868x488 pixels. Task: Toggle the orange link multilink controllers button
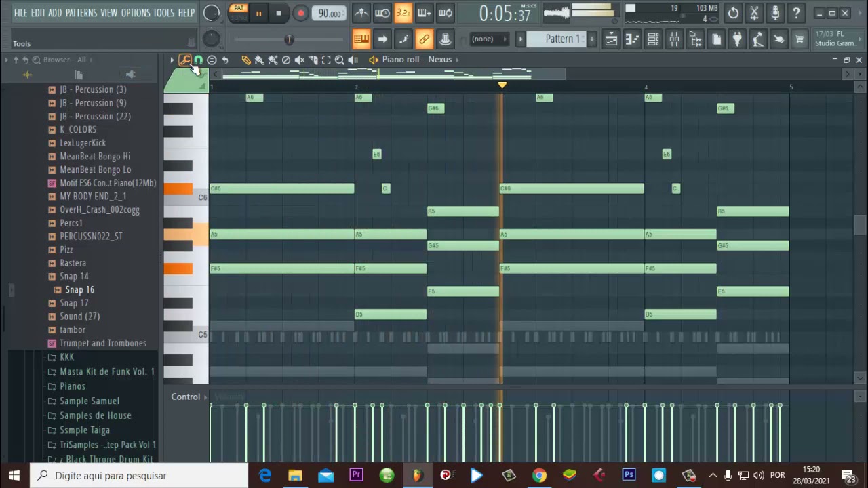pyautogui.click(x=425, y=39)
